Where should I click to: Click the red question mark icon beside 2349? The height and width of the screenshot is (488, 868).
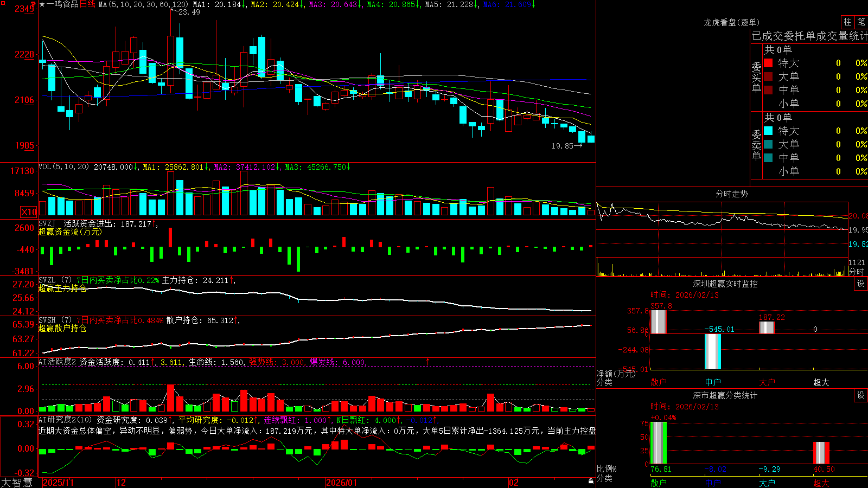33,5
